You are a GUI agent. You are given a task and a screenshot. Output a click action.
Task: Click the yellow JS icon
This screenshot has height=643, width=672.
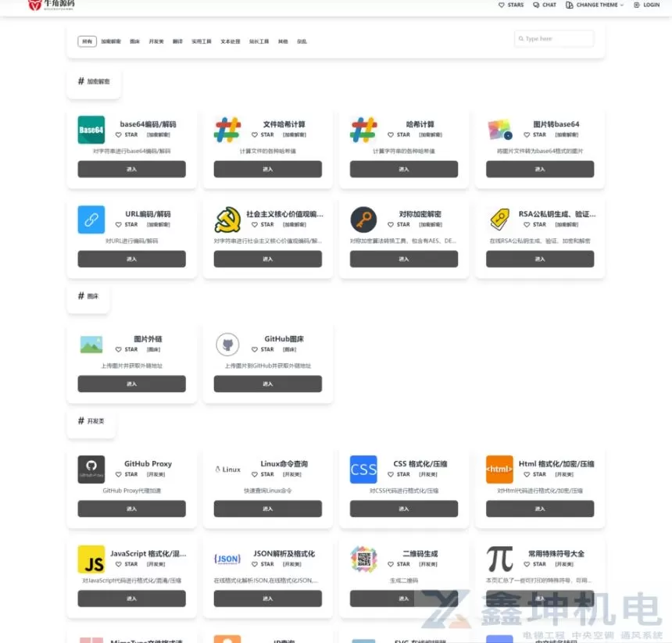coord(91,559)
